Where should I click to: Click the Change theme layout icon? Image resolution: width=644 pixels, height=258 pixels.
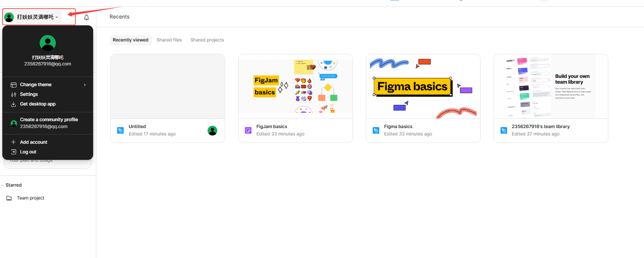coord(13,85)
